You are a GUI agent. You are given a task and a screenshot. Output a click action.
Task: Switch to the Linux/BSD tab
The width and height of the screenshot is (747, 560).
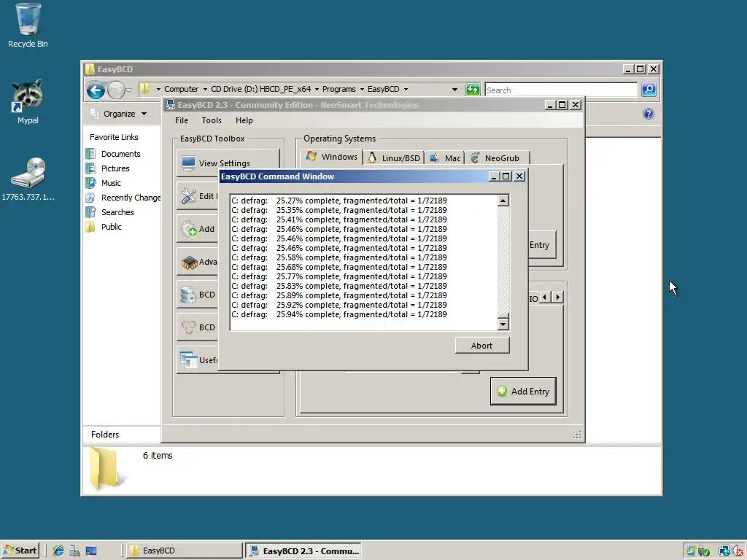pos(393,158)
